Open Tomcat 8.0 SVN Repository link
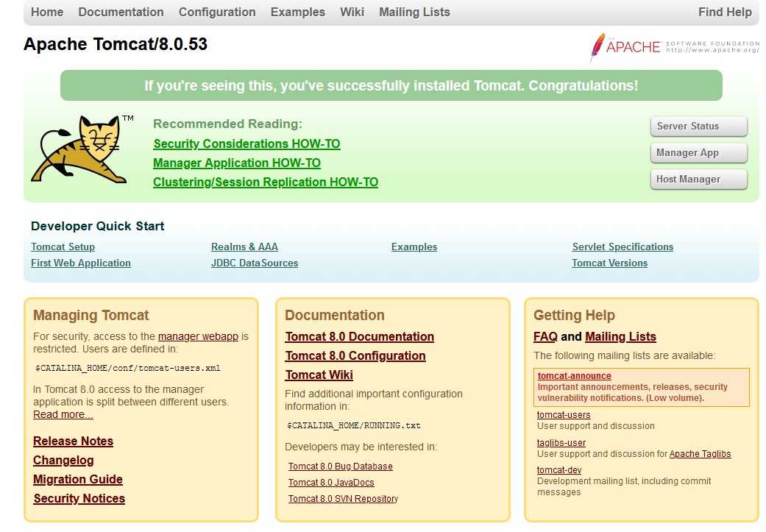Viewport: 766px width, 532px height. 343,498
